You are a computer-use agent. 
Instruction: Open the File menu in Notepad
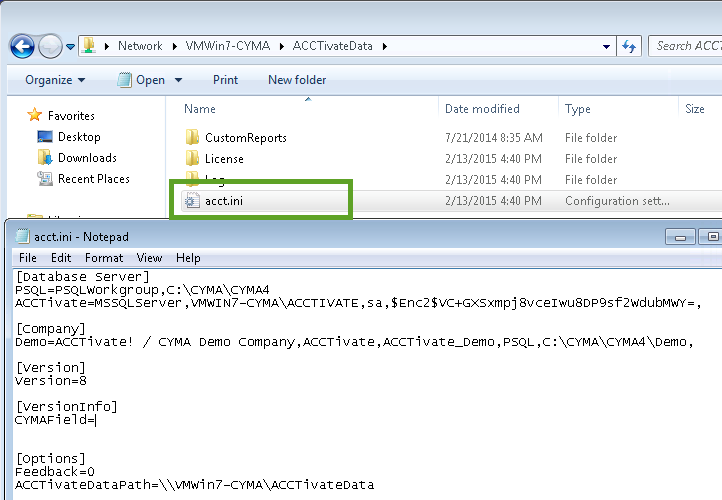(x=28, y=258)
